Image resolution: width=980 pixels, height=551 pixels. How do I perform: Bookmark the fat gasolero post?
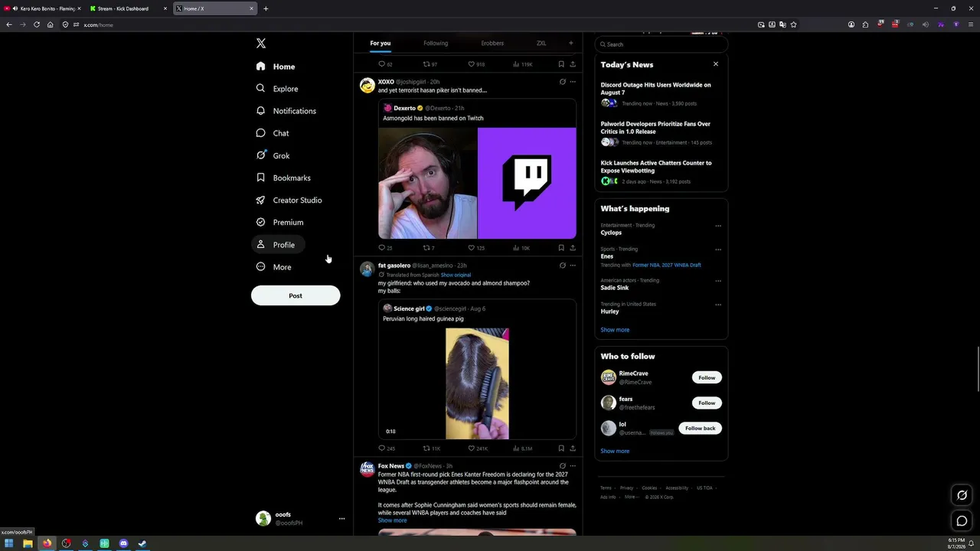[561, 448]
